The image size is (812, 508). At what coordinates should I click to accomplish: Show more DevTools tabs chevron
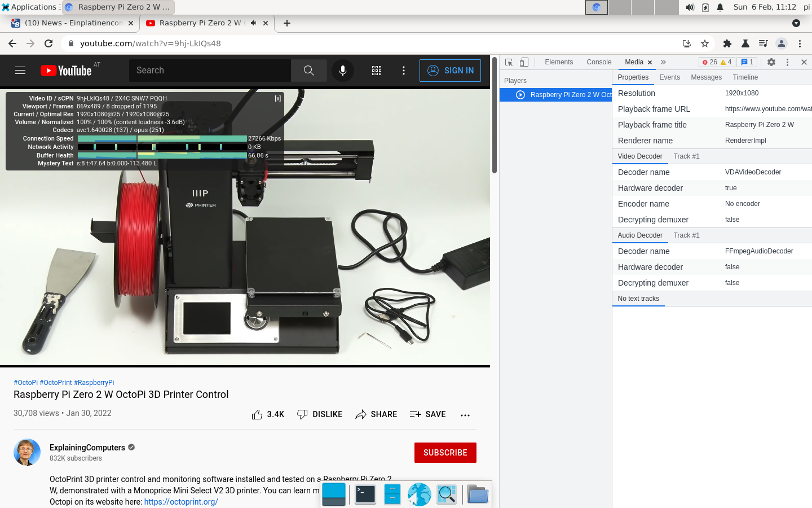[x=663, y=62]
